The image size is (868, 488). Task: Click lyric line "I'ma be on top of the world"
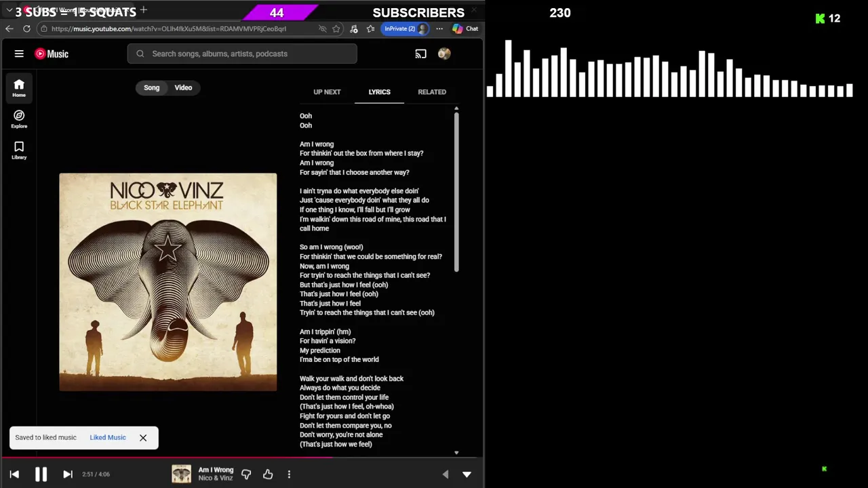point(339,359)
